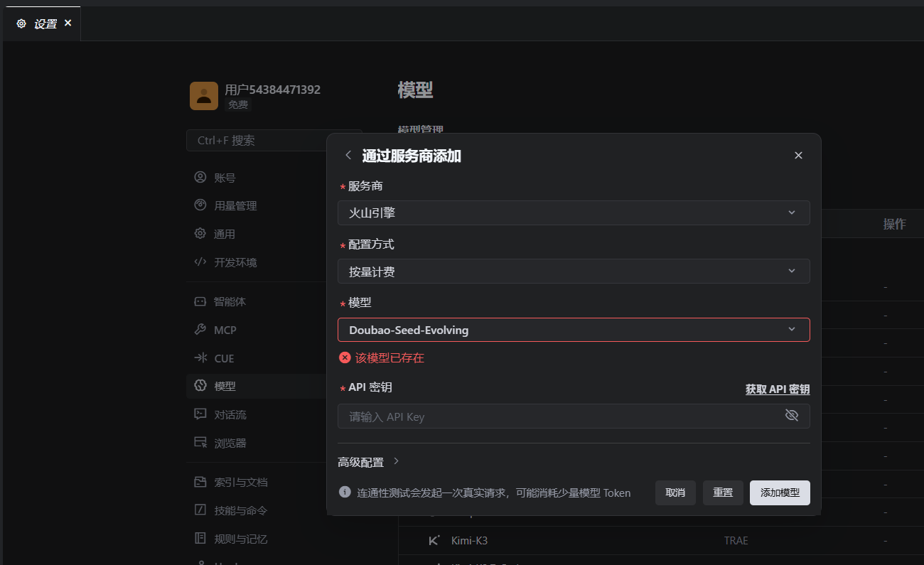Click the 技能与命令 slash icon
Screen dimensions: 924x565
pos(200,510)
